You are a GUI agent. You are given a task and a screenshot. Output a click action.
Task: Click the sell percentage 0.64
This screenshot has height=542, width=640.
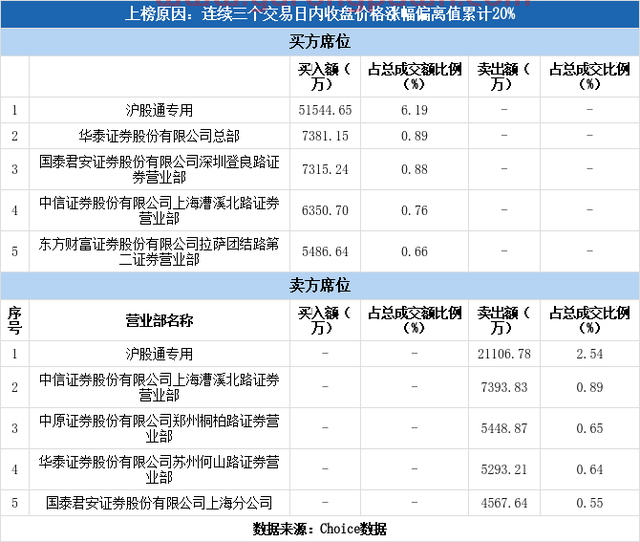tap(589, 470)
